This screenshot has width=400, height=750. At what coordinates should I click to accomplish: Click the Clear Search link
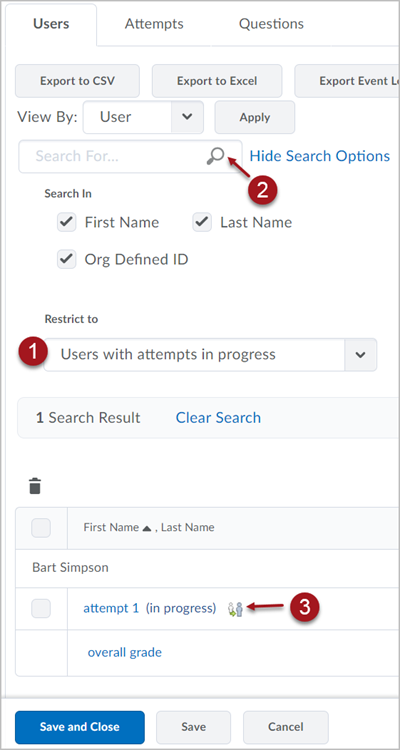pyautogui.click(x=218, y=418)
